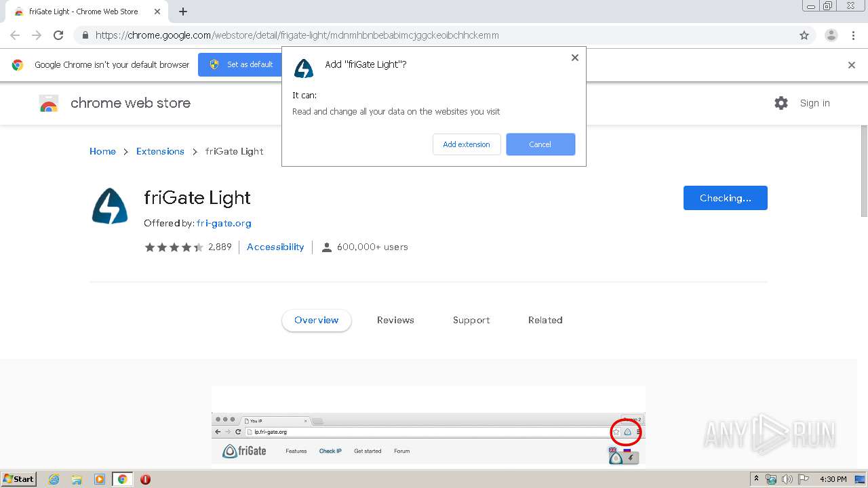Open the volume tray icon

click(787, 479)
